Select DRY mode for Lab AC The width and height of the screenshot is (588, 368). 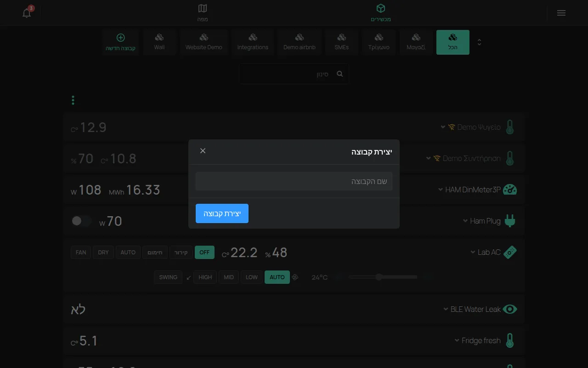pos(103,252)
